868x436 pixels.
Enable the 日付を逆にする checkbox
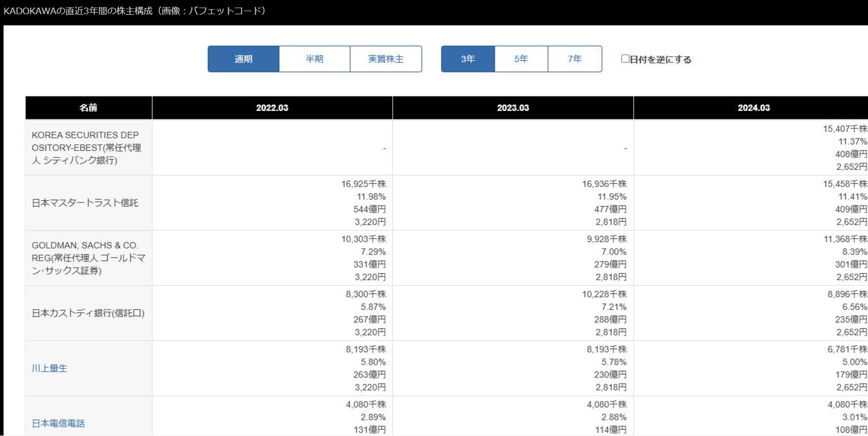pyautogui.click(x=626, y=59)
